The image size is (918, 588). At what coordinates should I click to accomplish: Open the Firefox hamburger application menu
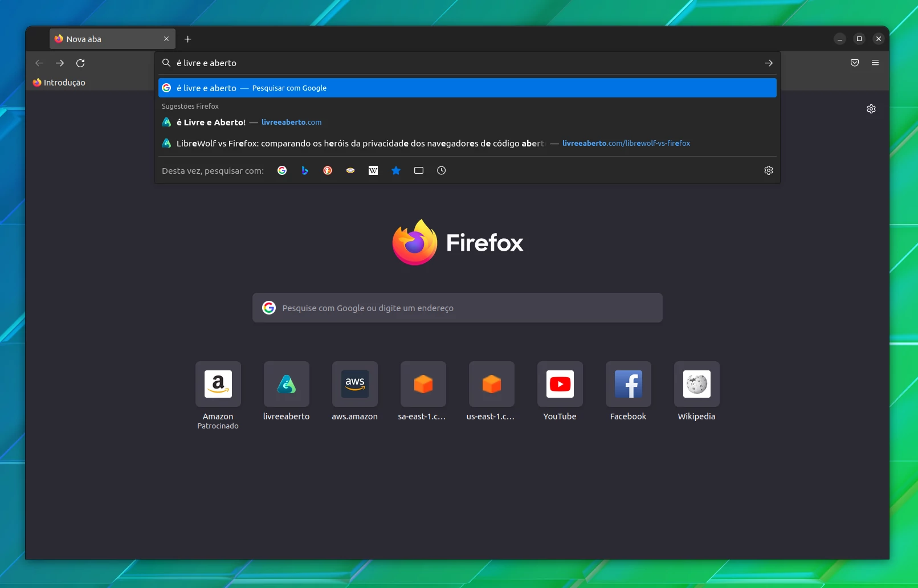click(875, 63)
